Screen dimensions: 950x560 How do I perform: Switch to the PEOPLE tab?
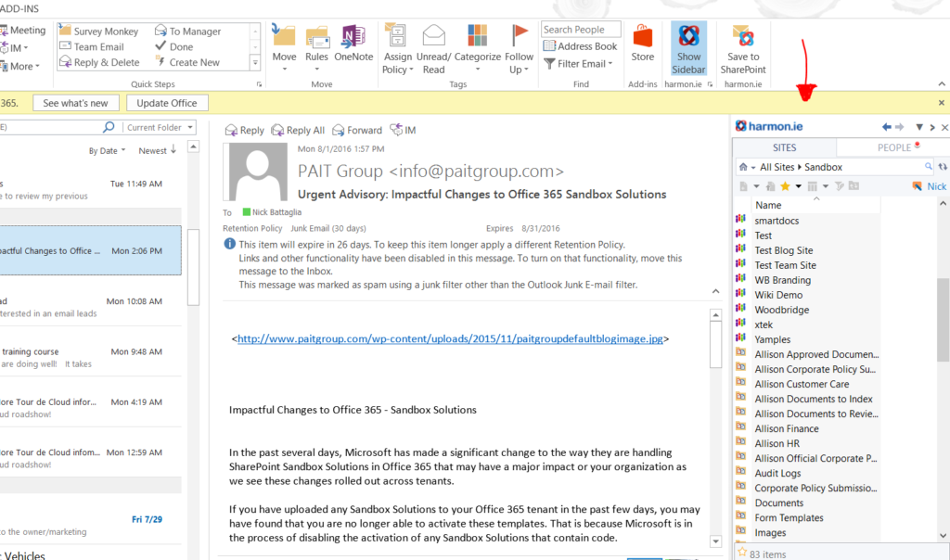point(894,147)
